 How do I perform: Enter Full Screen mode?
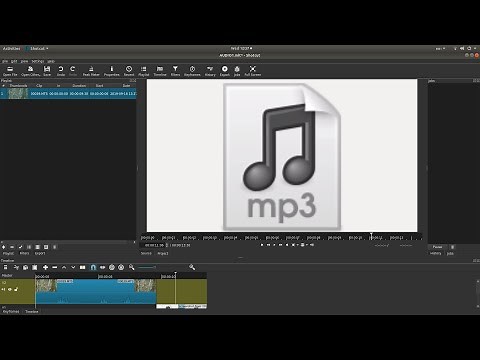click(x=253, y=71)
